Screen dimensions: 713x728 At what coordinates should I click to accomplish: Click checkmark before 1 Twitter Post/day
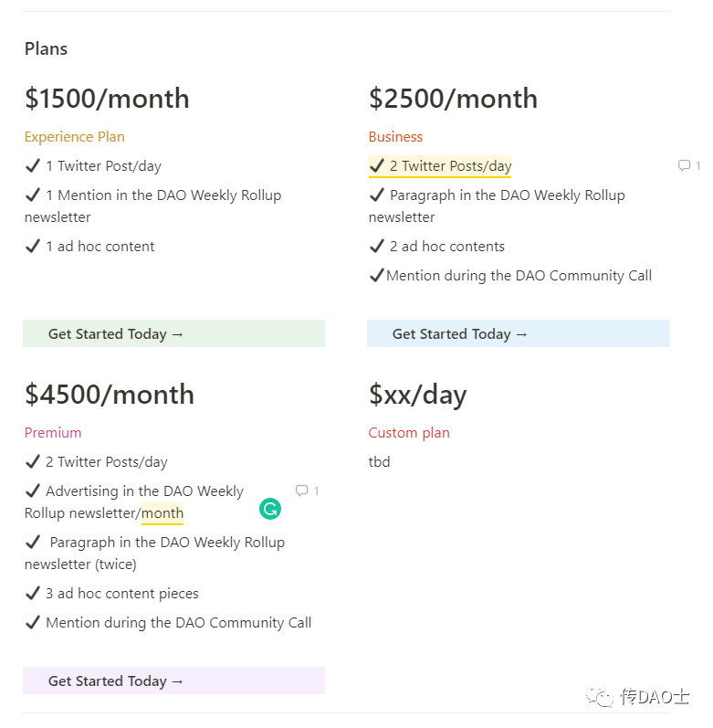tap(33, 166)
